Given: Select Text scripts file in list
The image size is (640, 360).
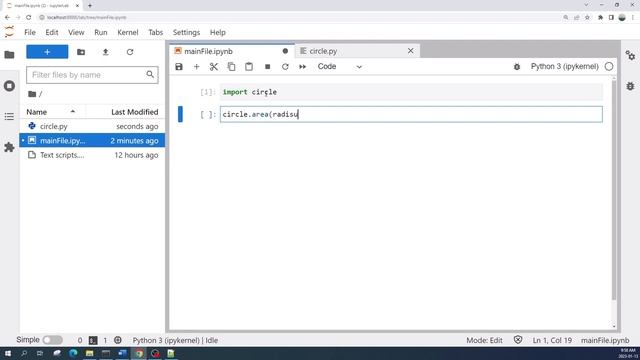Looking at the screenshot, I should (x=92, y=155).
